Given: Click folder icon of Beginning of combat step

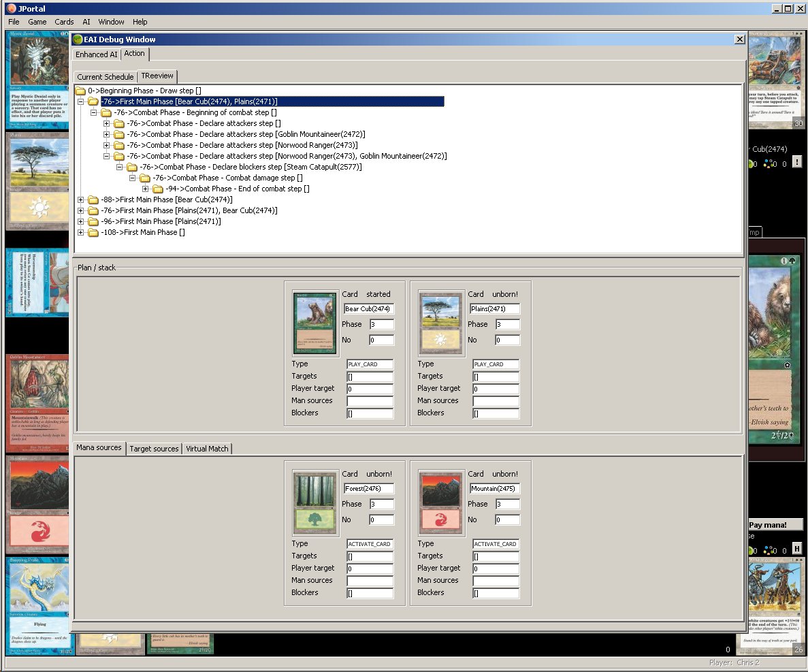Looking at the screenshot, I should [106, 112].
